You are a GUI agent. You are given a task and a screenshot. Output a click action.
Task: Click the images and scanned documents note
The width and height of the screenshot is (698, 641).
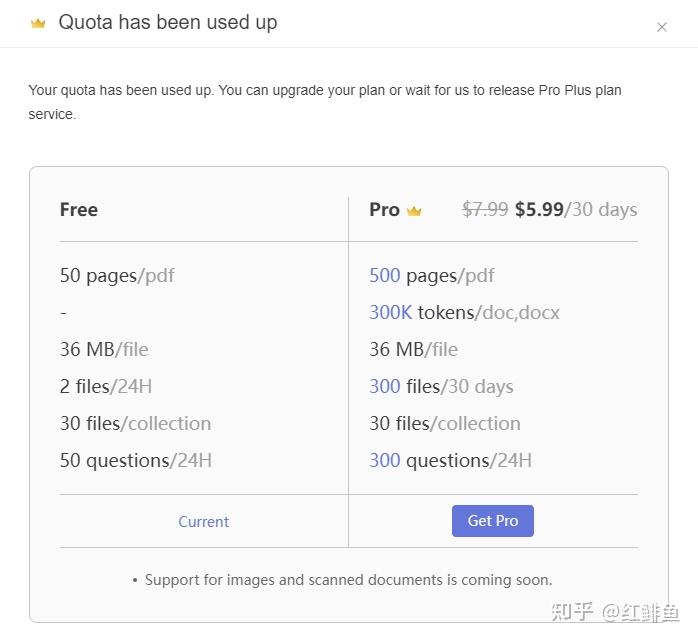[x=343, y=580]
